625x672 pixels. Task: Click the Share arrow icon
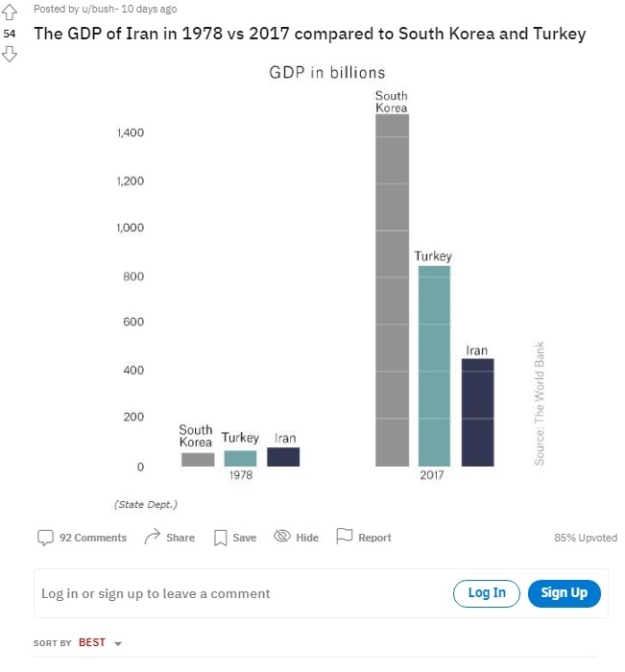coord(152,537)
